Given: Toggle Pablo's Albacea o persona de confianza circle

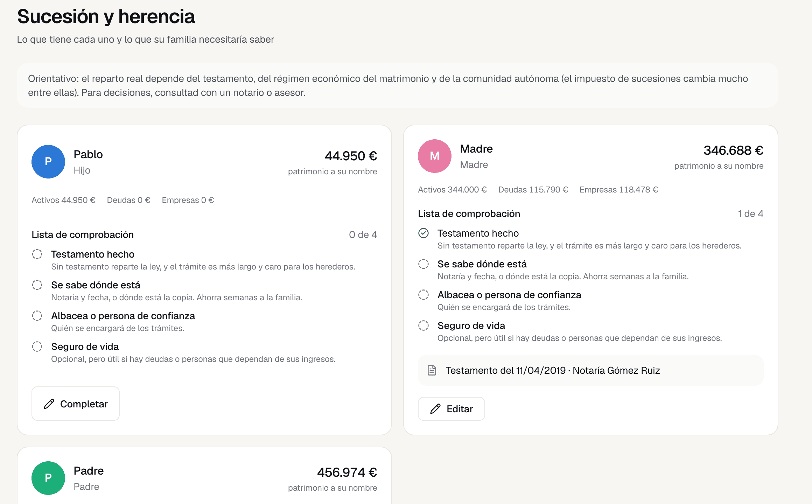Looking at the screenshot, I should [37, 316].
